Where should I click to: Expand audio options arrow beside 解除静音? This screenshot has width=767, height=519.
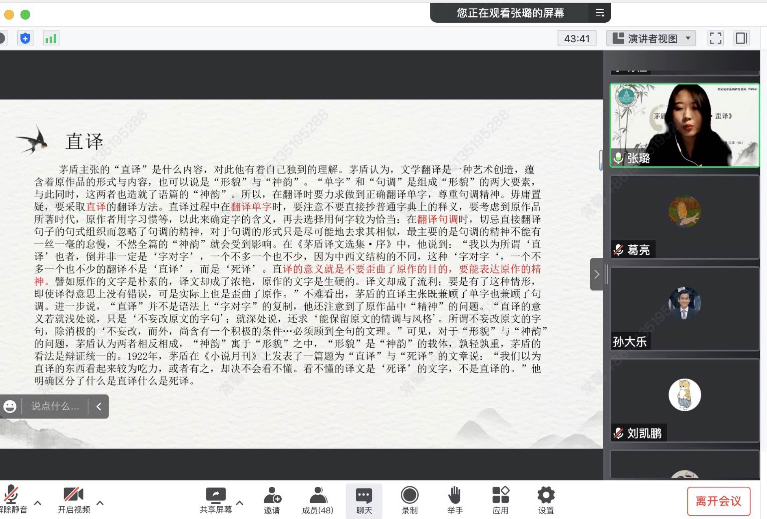click(x=38, y=501)
